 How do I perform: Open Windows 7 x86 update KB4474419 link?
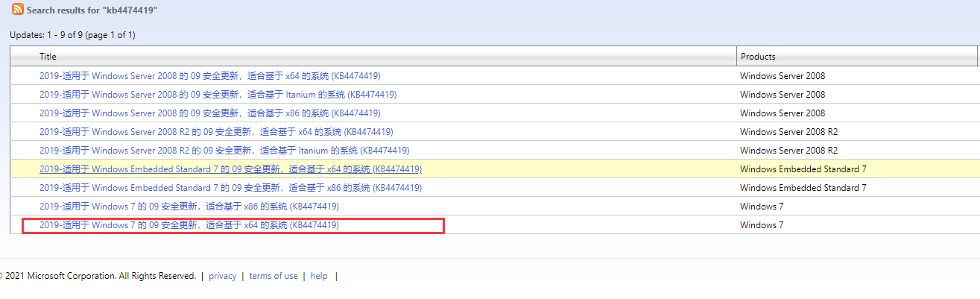tap(189, 207)
